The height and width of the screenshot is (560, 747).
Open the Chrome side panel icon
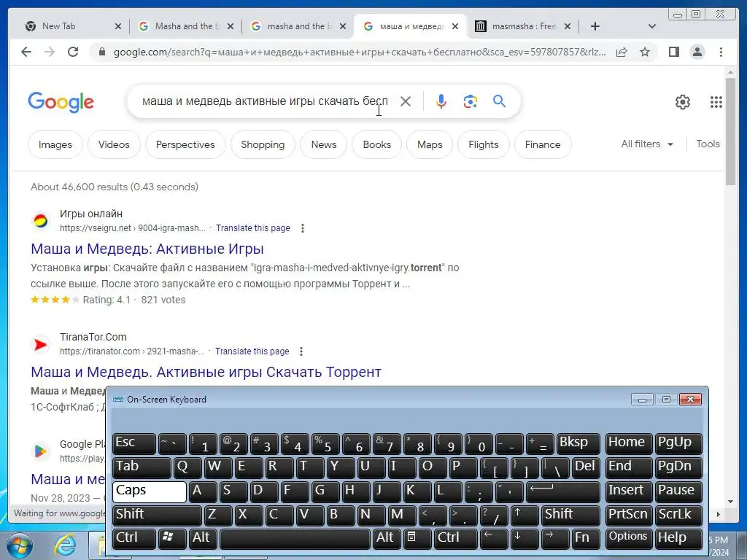673,52
